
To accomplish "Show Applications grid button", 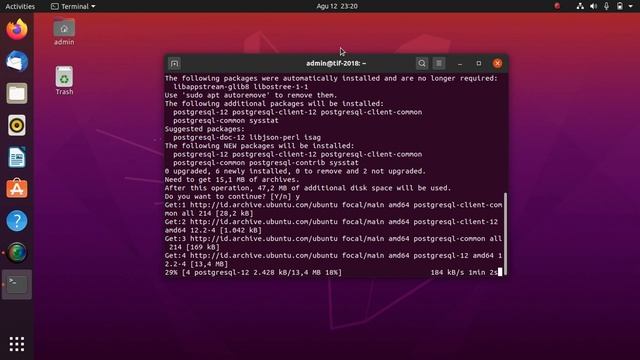I will [17, 344].
